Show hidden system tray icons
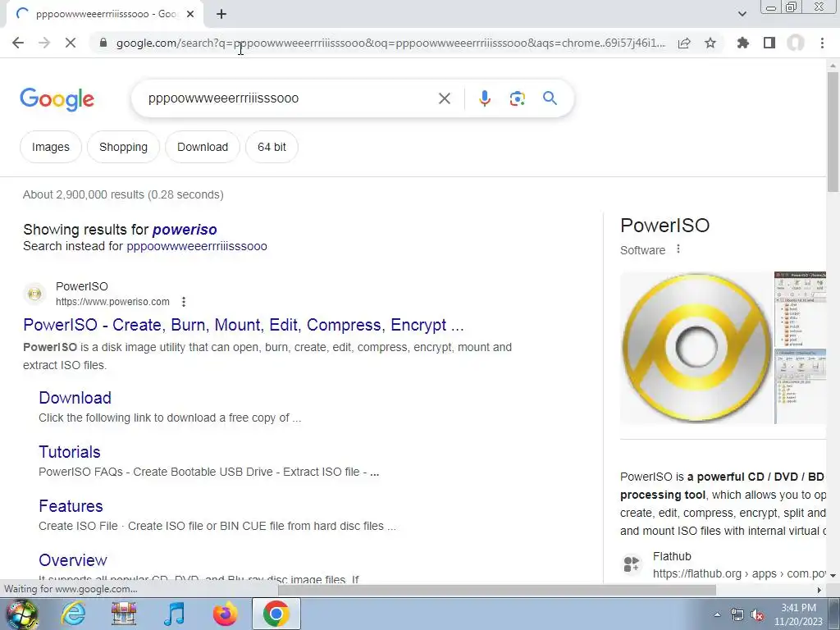The image size is (840, 630). tap(717, 614)
